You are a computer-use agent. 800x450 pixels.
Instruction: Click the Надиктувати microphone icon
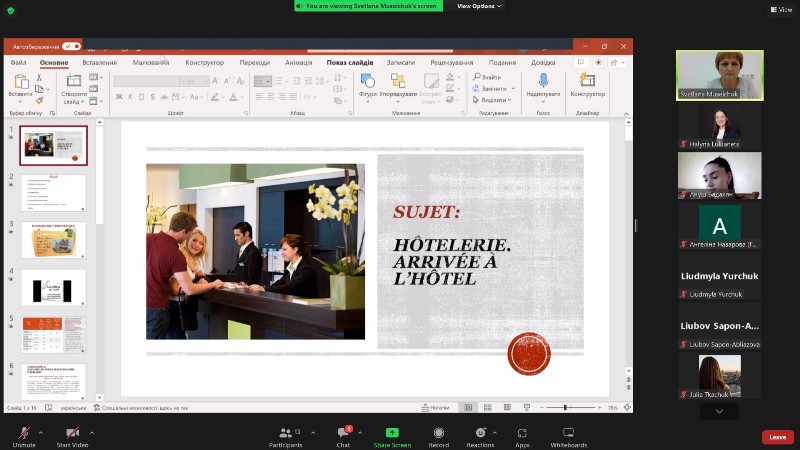tap(543, 82)
